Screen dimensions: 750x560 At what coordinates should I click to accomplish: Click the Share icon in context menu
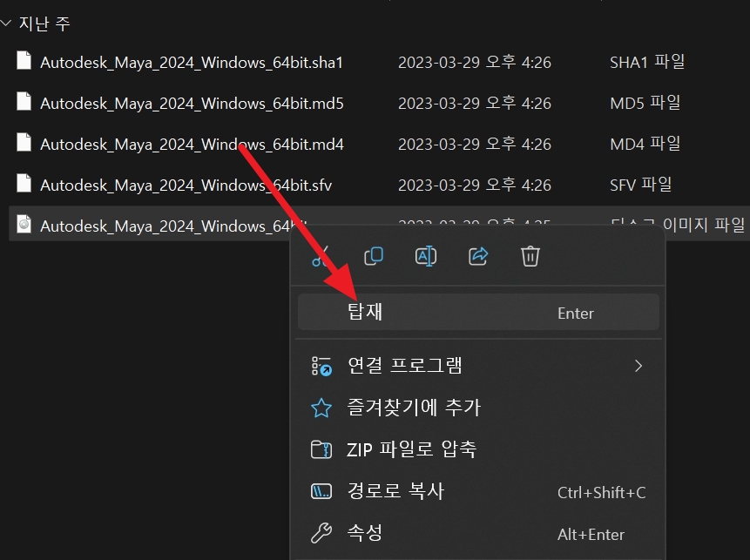[x=478, y=256]
